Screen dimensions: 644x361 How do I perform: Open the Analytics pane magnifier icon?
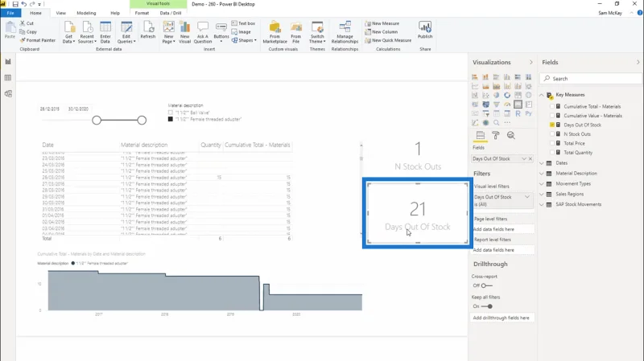[x=511, y=135]
